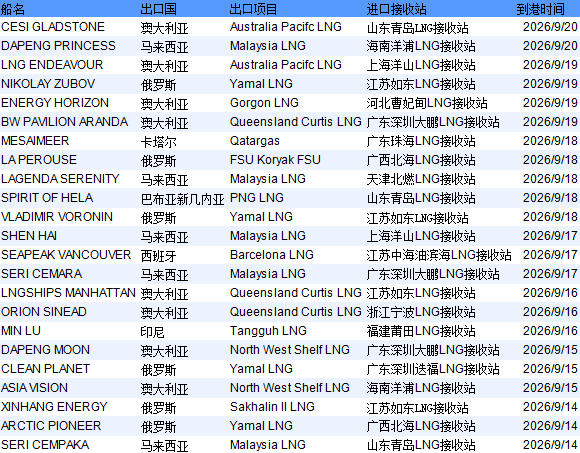Select the 卡塔尔 export country cell
The image size is (580, 453).
tap(158, 142)
